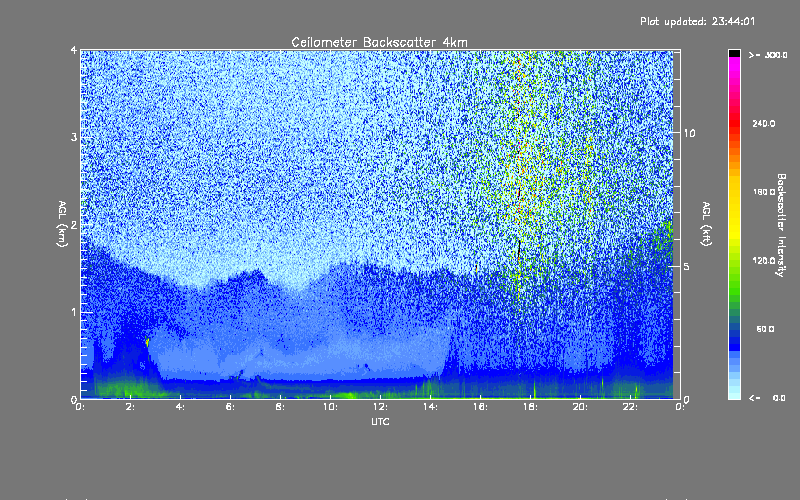The height and width of the screenshot is (500, 800).
Task: Click the 'Backscatter Intensity' colorbar label
Action: (x=781, y=225)
